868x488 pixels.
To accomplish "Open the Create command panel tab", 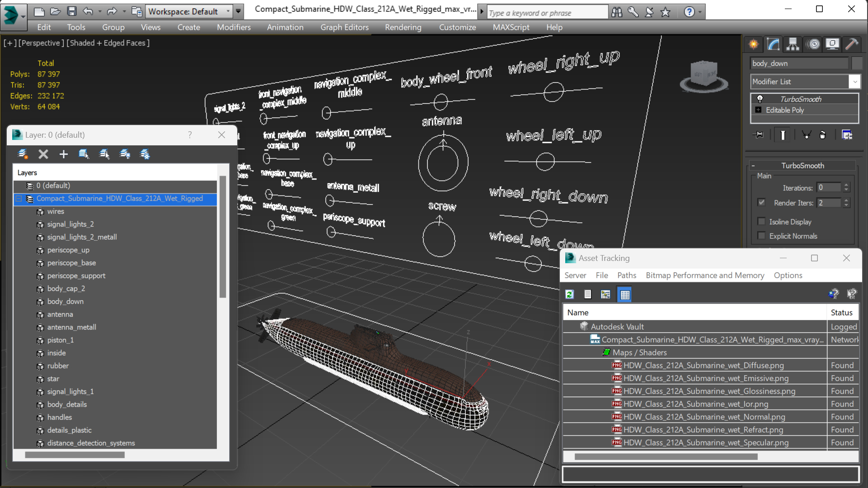I will point(754,44).
